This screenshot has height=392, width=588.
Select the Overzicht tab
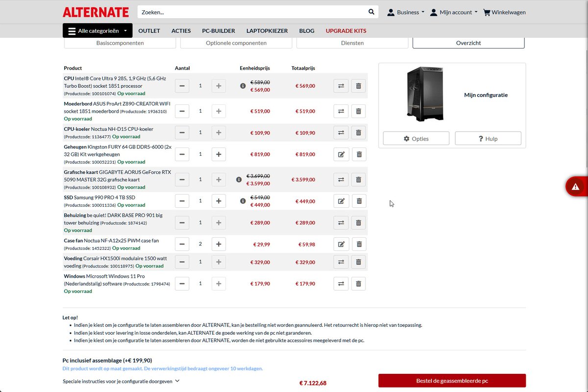coord(468,43)
